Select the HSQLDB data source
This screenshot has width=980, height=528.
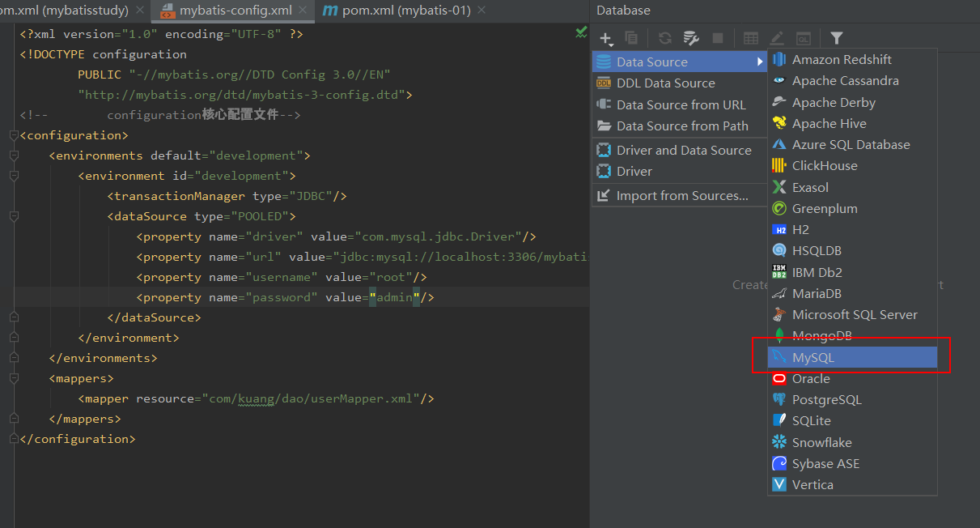click(x=852, y=250)
